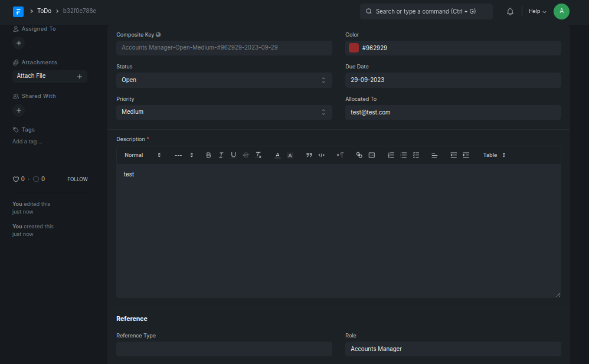Click the Frappe home logo
589x364 pixels.
pyautogui.click(x=18, y=11)
